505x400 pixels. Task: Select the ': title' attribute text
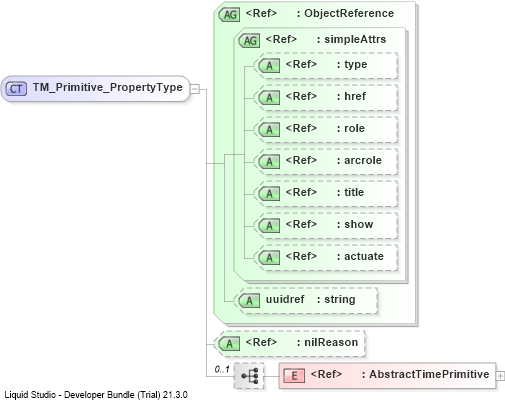(350, 192)
